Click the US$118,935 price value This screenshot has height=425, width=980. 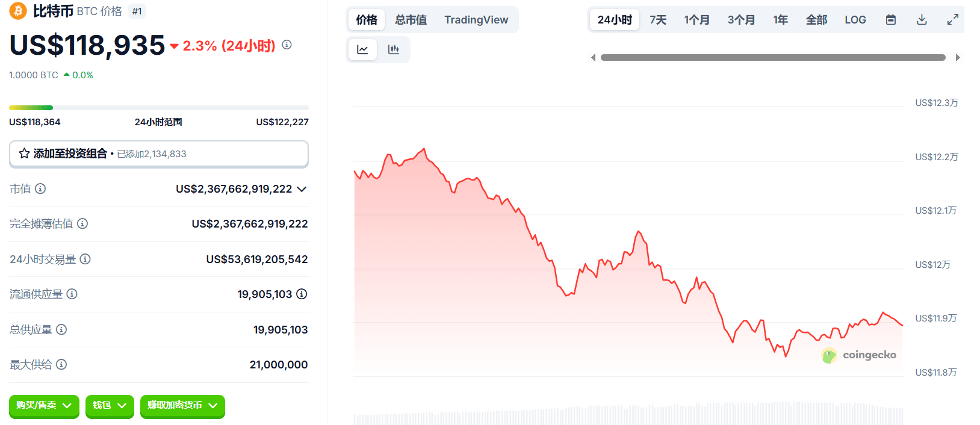87,45
